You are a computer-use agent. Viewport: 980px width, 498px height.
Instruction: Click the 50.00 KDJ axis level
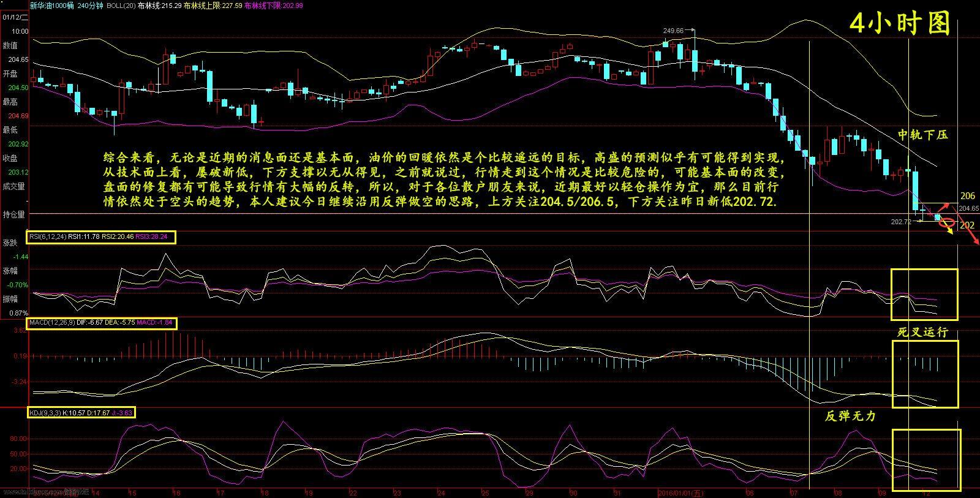pos(19,454)
